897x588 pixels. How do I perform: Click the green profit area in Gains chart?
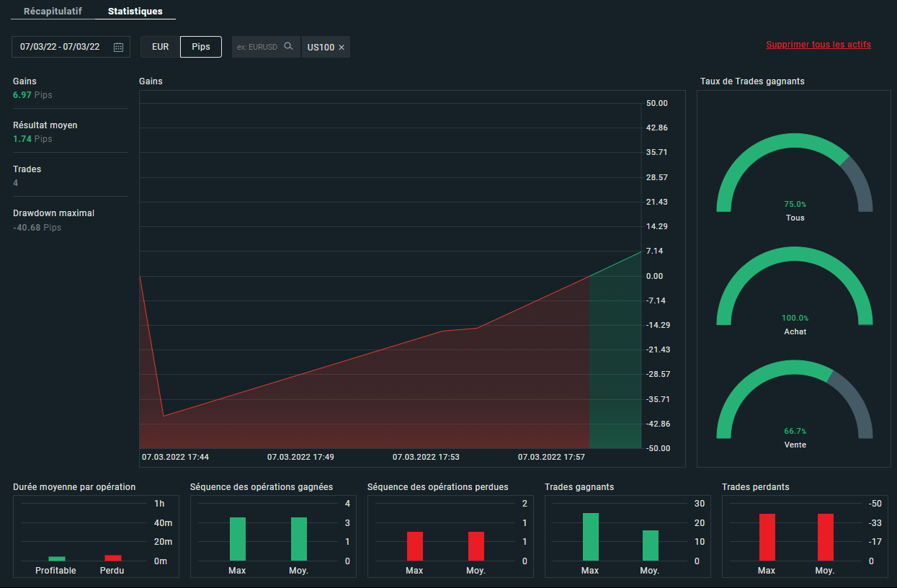pyautogui.click(x=615, y=360)
